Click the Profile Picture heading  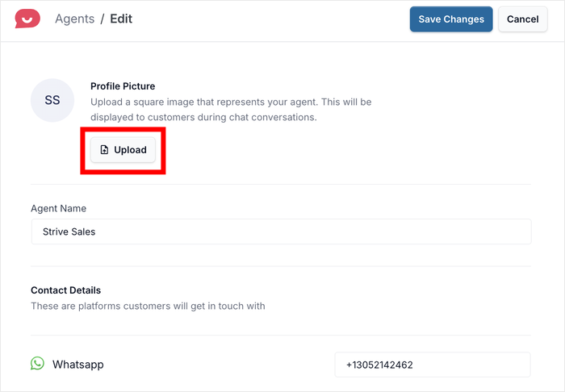(x=123, y=86)
